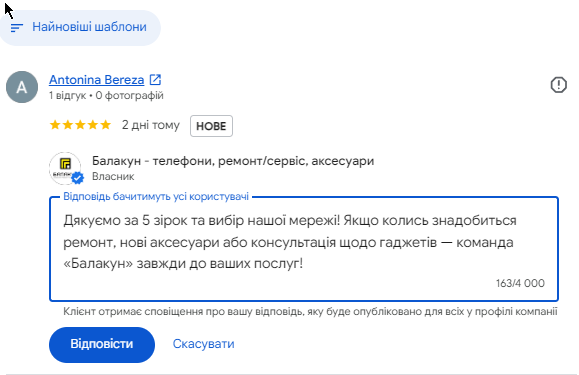The width and height of the screenshot is (579, 375).
Task: Click the first yellow rating star
Action: point(55,125)
